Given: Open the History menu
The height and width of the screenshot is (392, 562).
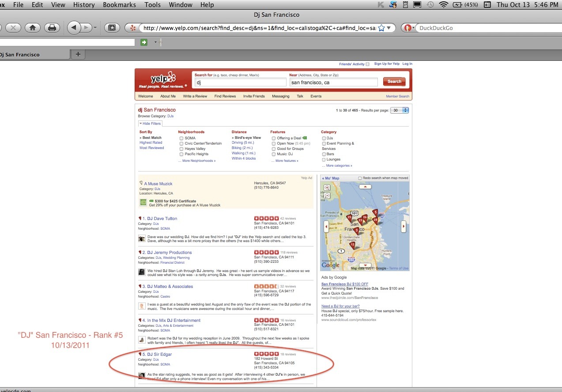Looking at the screenshot, I should coord(84,5).
